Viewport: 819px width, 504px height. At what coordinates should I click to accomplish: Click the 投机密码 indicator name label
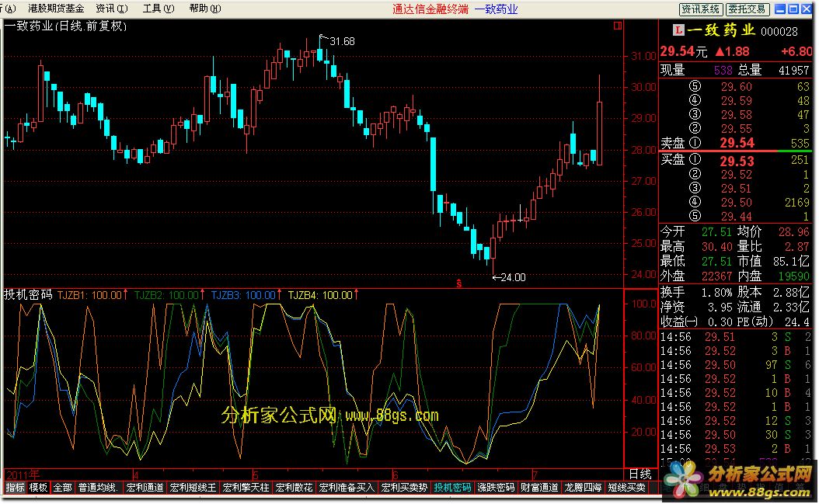pyautogui.click(x=28, y=294)
